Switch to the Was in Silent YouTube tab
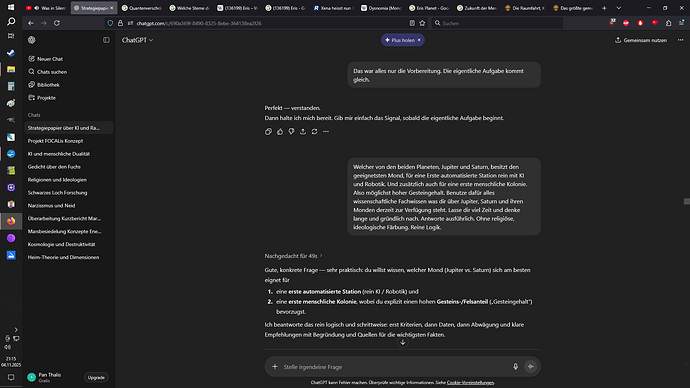 coord(46,8)
